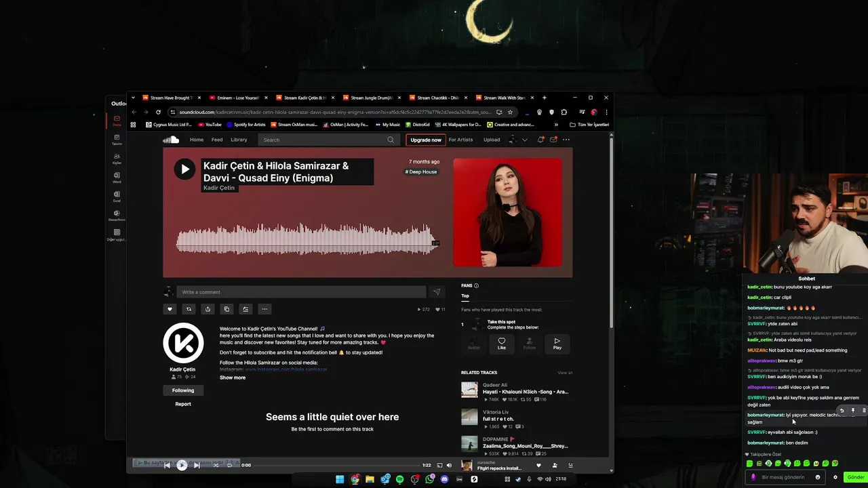Image resolution: width=868 pixels, height=488 pixels.
Task: Go to SoundCloud Home
Action: pos(197,140)
